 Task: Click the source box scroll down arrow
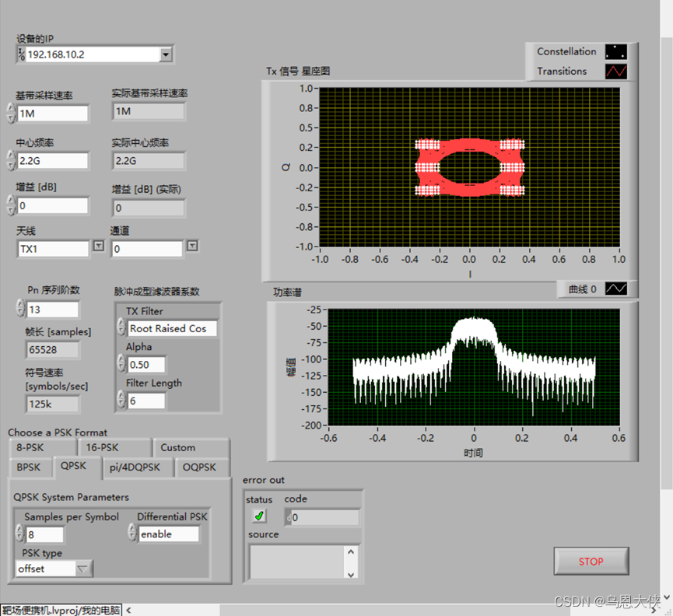click(x=351, y=574)
